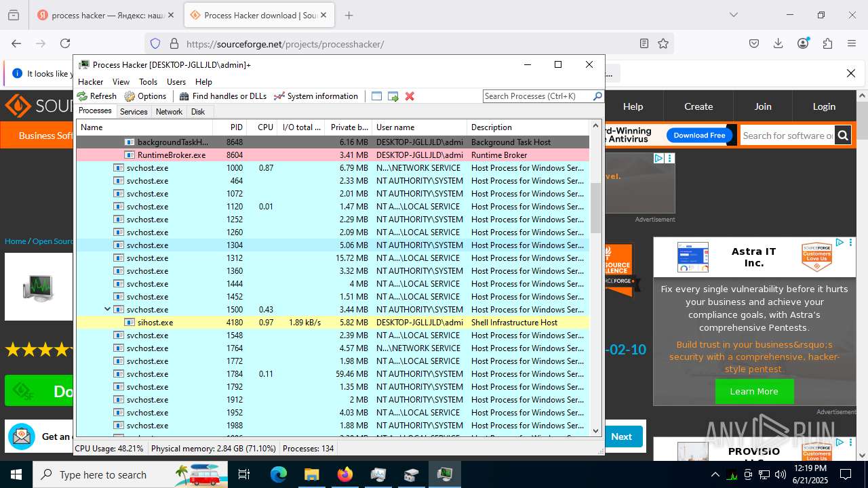The width and height of the screenshot is (868, 488).
Task: Select svchost.exe with PID 1784
Action: coord(332,374)
